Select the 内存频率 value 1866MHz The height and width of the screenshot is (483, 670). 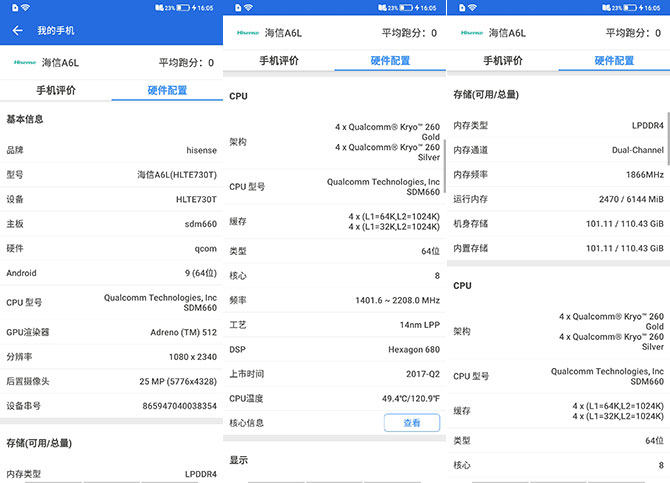[x=645, y=174]
